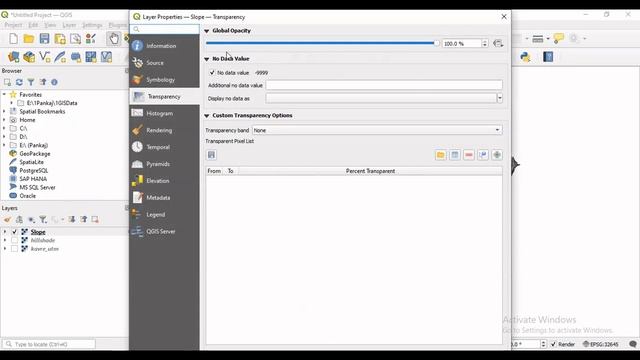Click the Save Project icon
Screen dimensions: 640x360
[44, 39]
